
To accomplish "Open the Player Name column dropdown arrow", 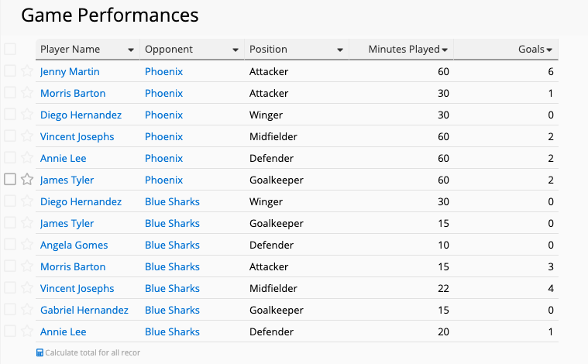I will 131,50.
